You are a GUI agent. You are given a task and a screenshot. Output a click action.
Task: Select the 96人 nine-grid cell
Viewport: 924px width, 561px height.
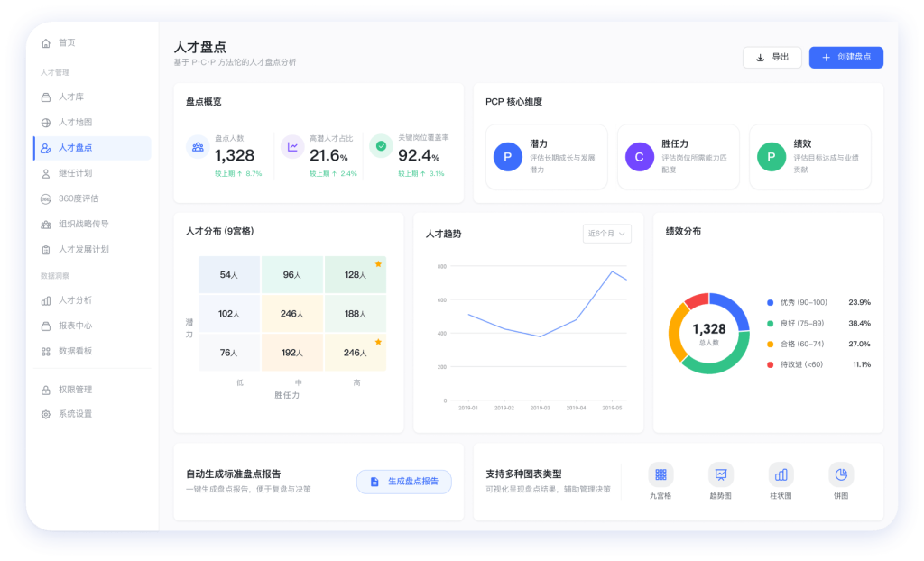click(292, 274)
